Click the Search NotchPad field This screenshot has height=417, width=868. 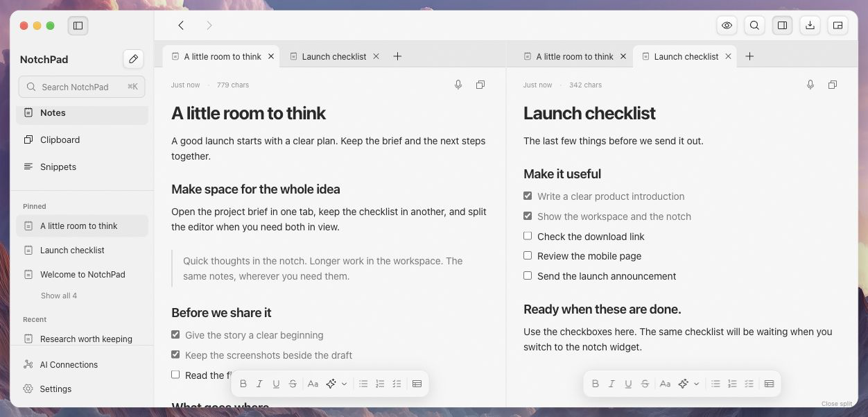[x=82, y=87]
